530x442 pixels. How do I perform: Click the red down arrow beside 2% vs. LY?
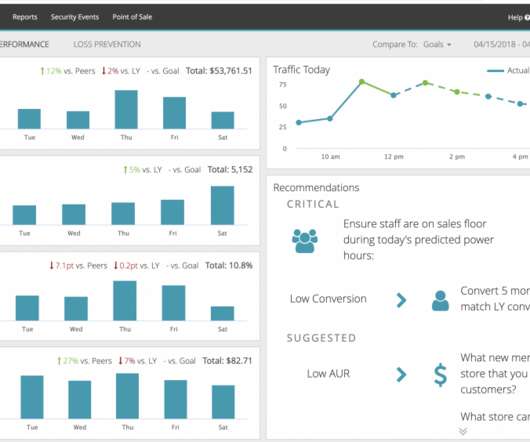(104, 71)
